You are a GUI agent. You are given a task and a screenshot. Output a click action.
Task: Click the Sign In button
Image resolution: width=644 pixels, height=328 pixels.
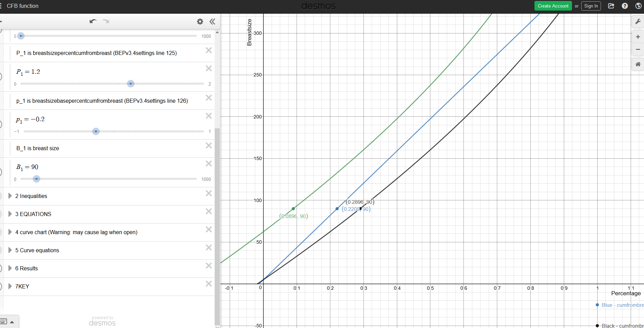[591, 6]
